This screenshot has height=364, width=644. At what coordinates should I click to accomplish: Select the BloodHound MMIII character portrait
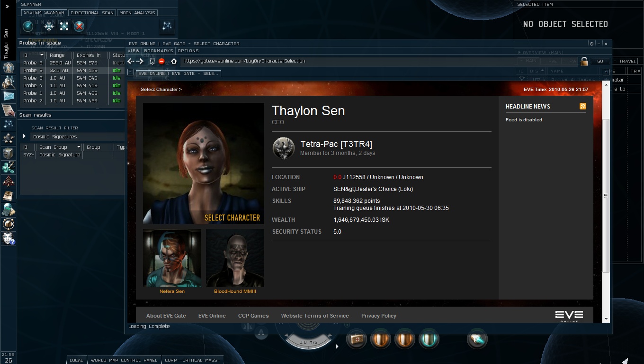pyautogui.click(x=235, y=258)
